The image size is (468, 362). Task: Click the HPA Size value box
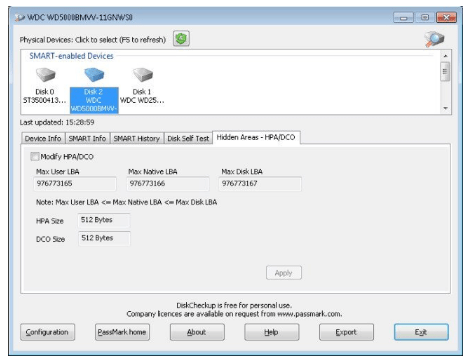point(104,220)
